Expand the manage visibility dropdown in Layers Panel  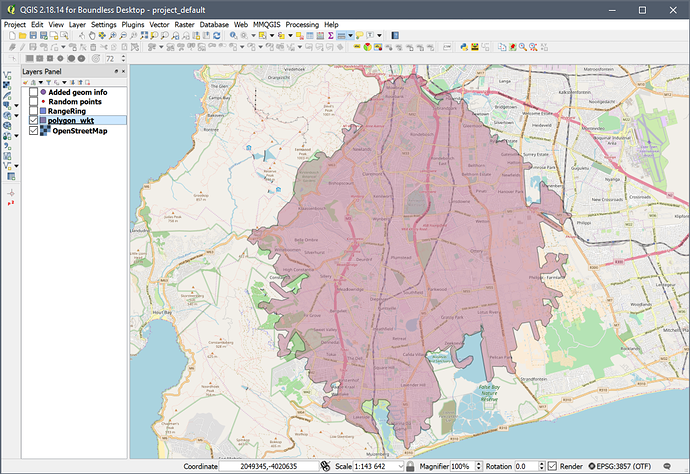(x=40, y=82)
